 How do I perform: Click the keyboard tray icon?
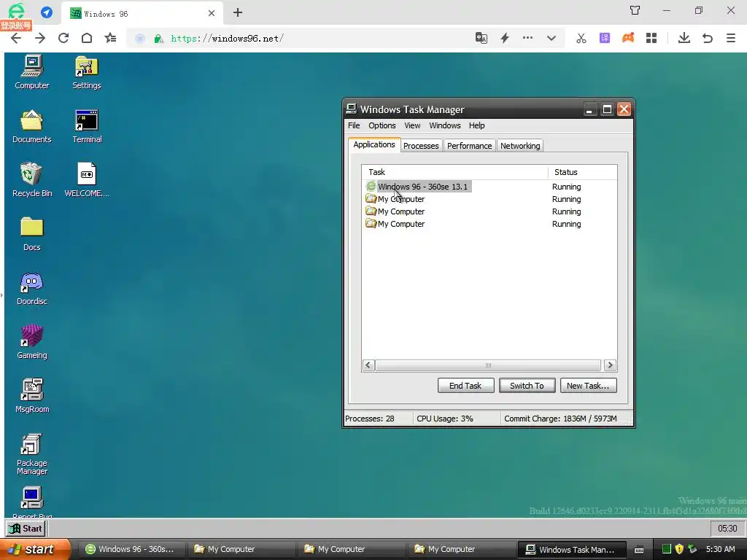coord(639,550)
